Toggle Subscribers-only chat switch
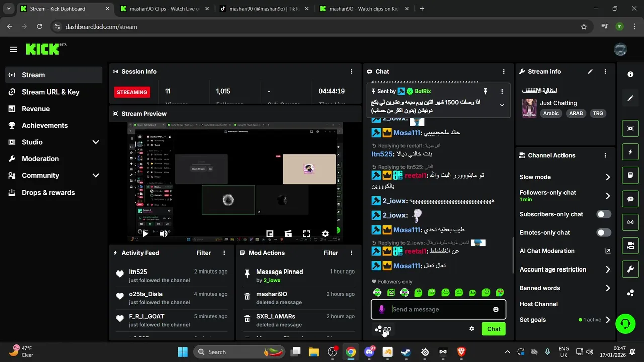This screenshot has width=644, height=362. [604, 214]
